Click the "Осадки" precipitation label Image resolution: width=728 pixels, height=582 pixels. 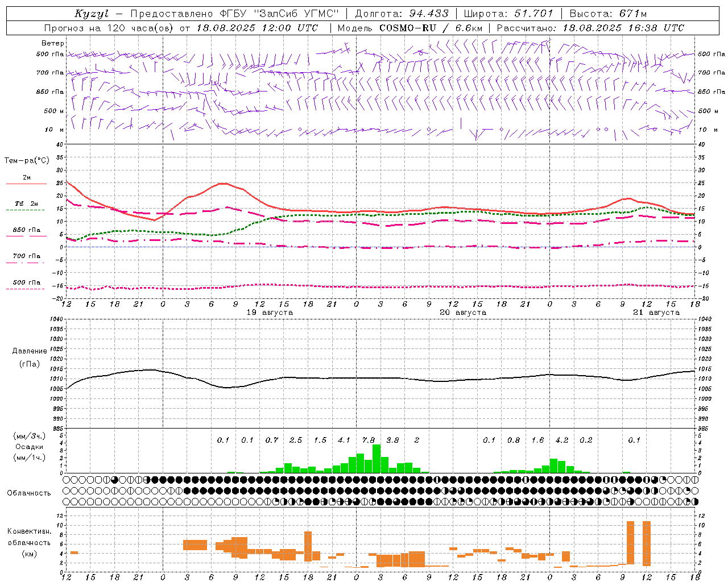pyautogui.click(x=28, y=447)
